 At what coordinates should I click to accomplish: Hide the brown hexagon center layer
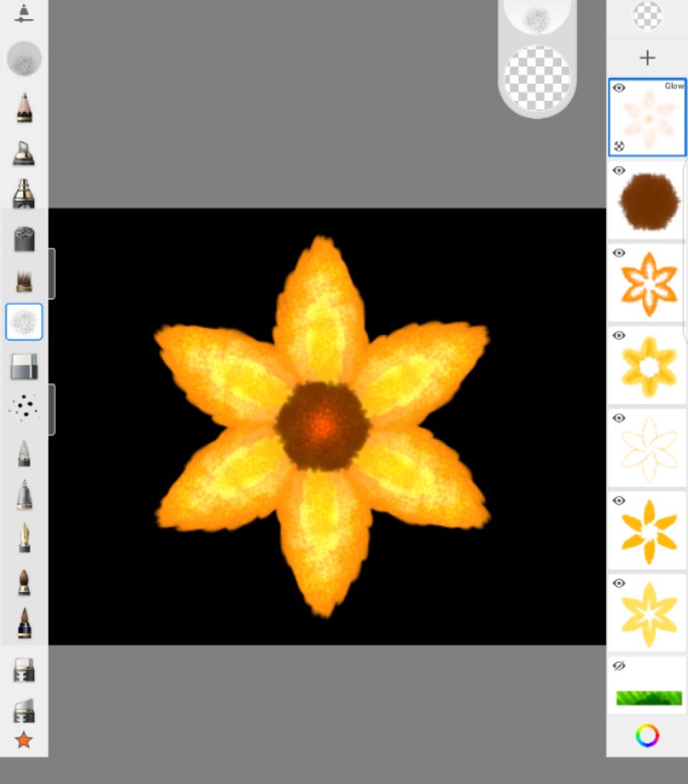(619, 170)
